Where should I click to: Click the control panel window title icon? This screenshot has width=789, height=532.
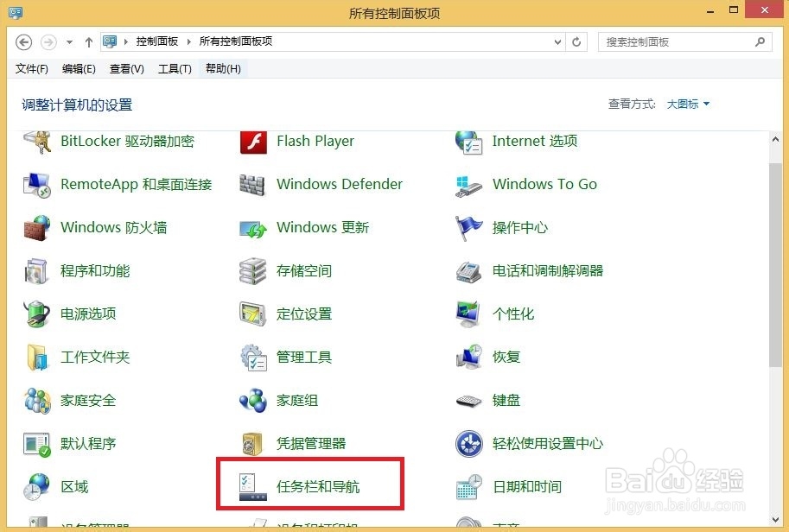pyautogui.click(x=16, y=13)
